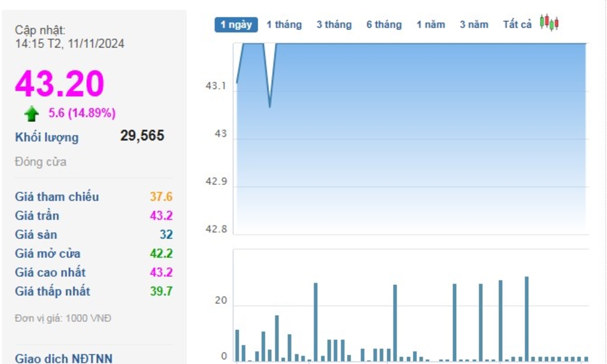The image size is (607, 364).
Task: Open the "3 năm" chart range
Action: [x=474, y=25]
